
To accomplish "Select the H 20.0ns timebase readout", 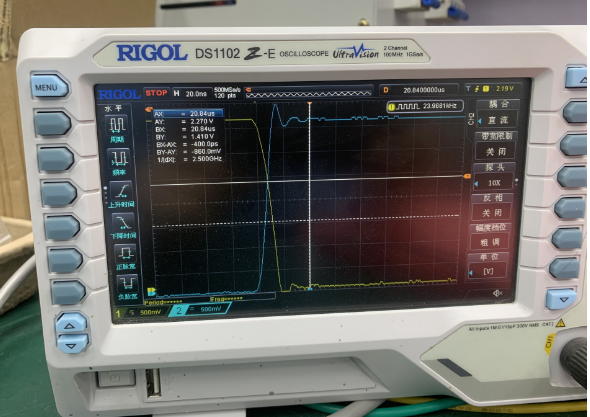I will click(x=190, y=93).
